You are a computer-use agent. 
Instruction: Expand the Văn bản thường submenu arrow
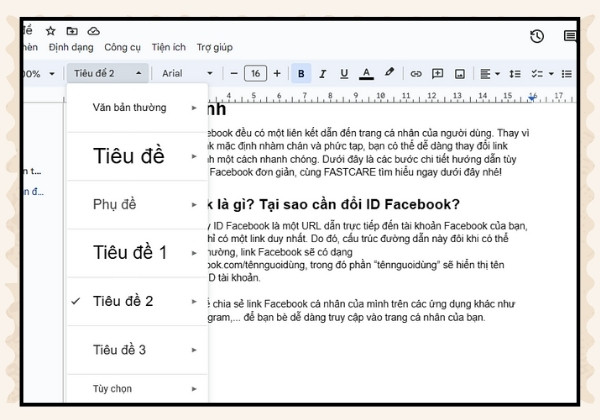tap(194, 108)
